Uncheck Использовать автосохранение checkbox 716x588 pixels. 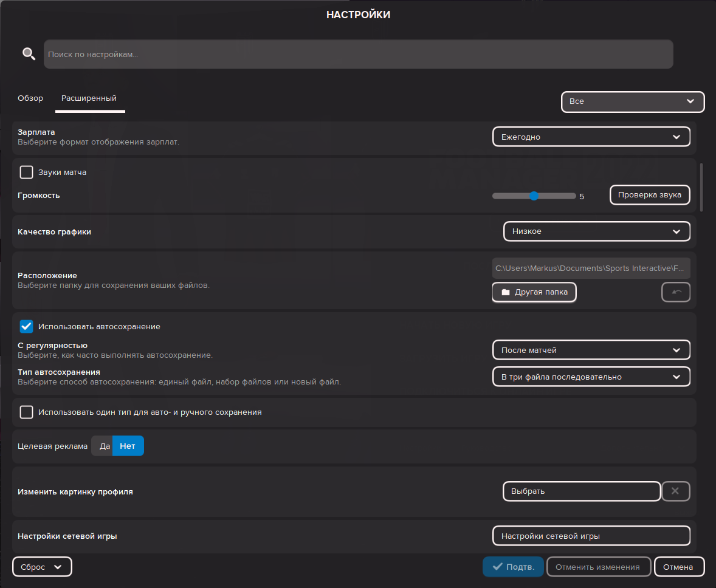pos(27,326)
